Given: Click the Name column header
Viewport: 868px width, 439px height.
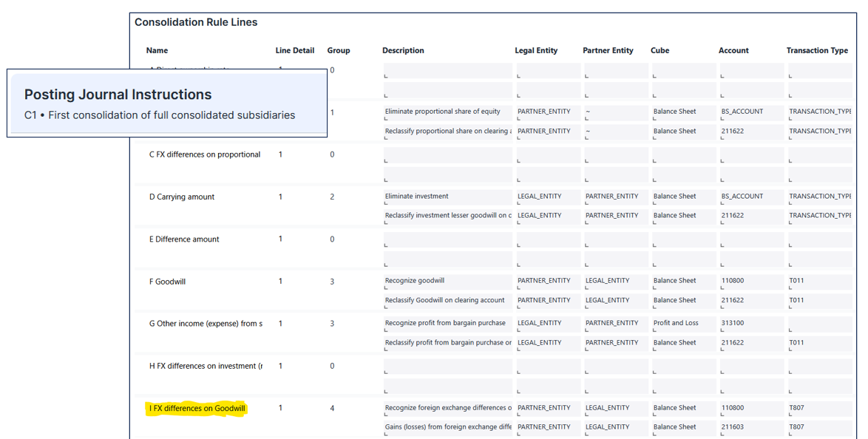Looking at the screenshot, I should [x=157, y=50].
